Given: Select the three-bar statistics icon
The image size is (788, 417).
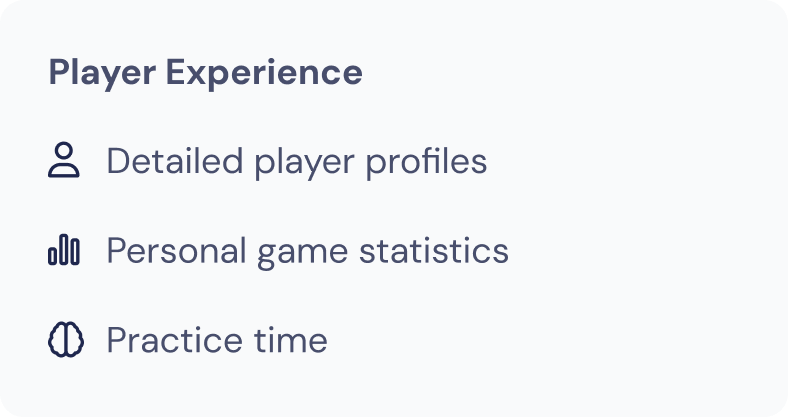Looking at the screenshot, I should point(64,250).
